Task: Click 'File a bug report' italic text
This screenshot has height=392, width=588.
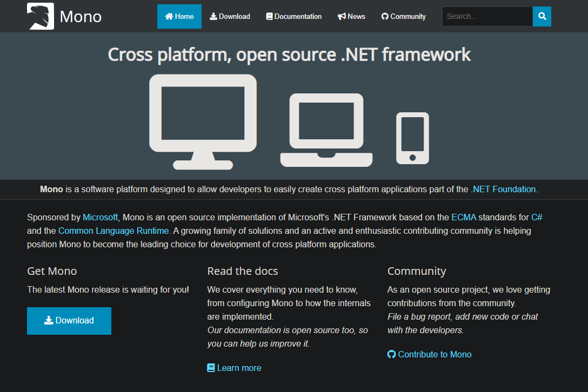Action: point(419,316)
